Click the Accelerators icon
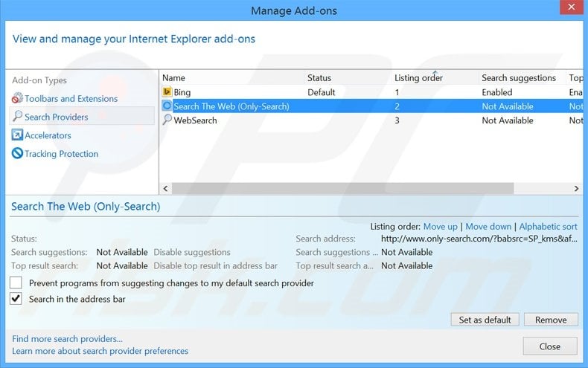Image resolution: width=588 pixels, height=368 pixels. pyautogui.click(x=17, y=135)
